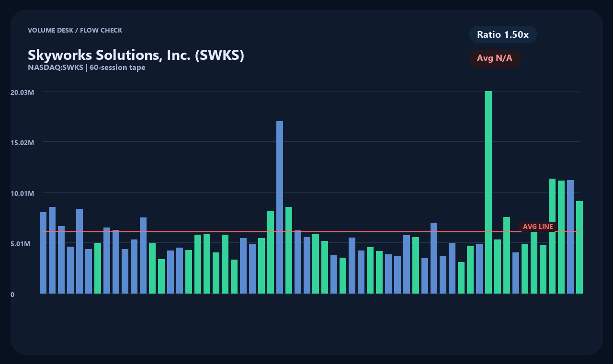Select the VOLUME DESK / FLOW CHECK header
613x364 pixels.
75,30
